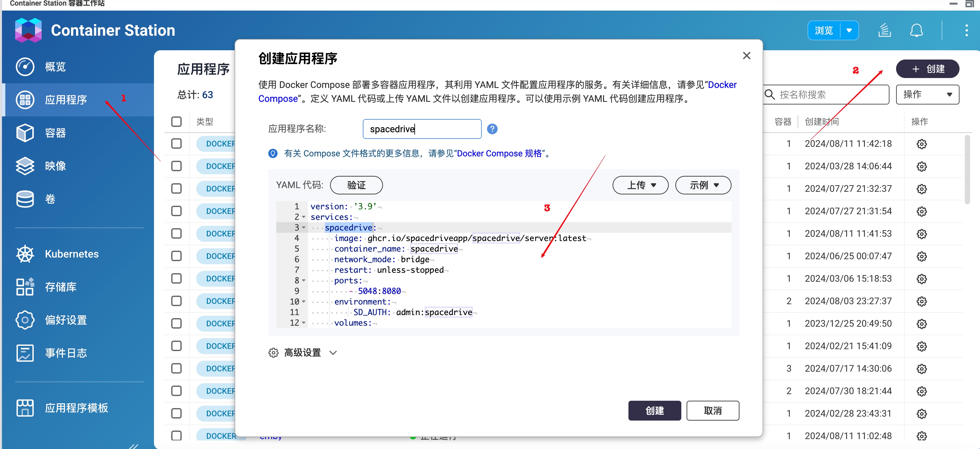
Task: Tick the first DOCKER row checkbox
Action: pos(176,143)
